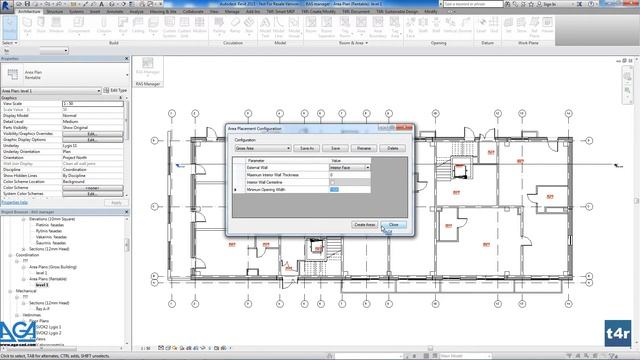The width and height of the screenshot is (640, 360).
Task: Expand the Select panel dropdown
Action: pos(10,43)
